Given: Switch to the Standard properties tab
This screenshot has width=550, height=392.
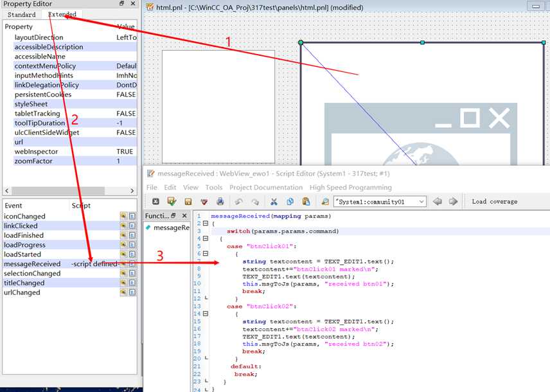Looking at the screenshot, I should pyautogui.click(x=21, y=15).
